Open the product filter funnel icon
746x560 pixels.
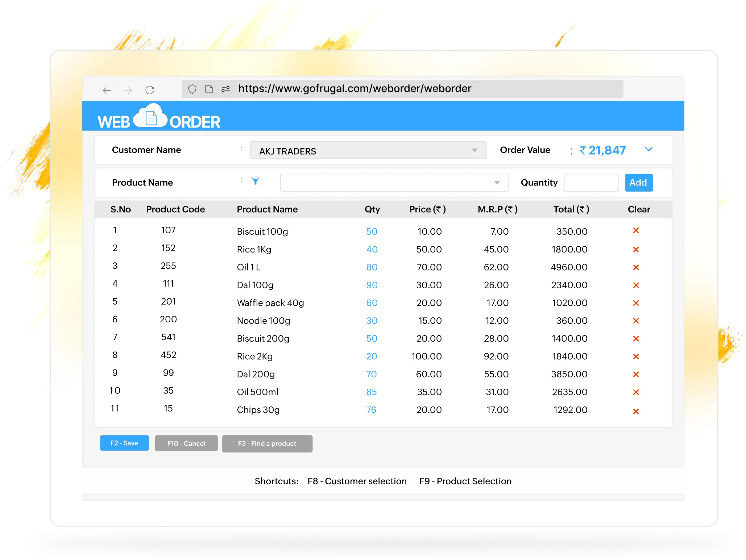point(256,181)
